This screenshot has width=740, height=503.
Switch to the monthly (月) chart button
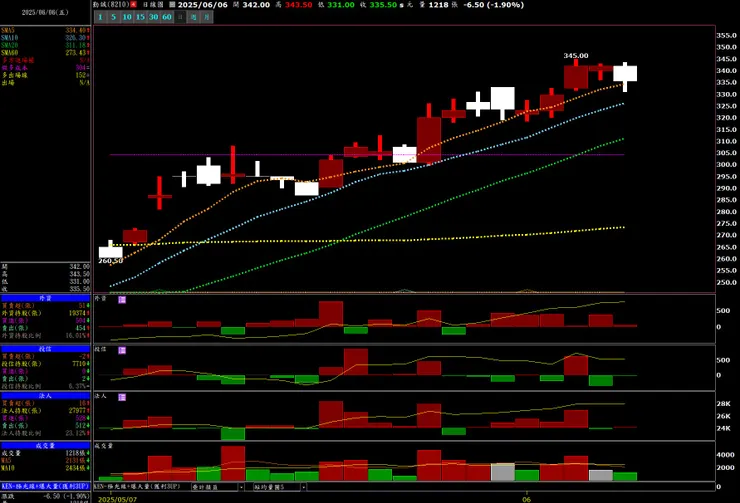pyautogui.click(x=207, y=17)
